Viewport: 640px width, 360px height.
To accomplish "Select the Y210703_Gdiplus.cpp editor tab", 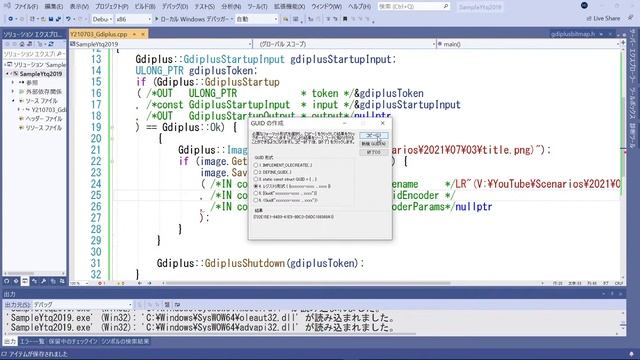I will tap(99, 34).
